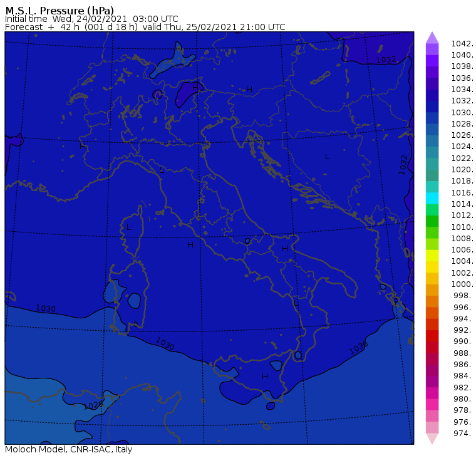Click the vertical '1032' contour label on the map
This screenshot has width=476, height=458.
[403, 165]
